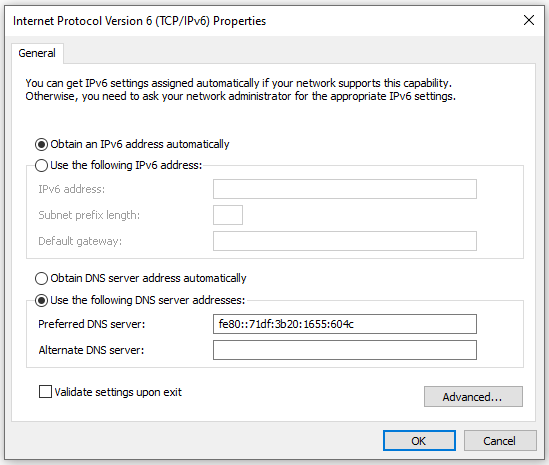This screenshot has height=465, width=549.
Task: Click the Preferred DNS server label
Action: (91, 324)
